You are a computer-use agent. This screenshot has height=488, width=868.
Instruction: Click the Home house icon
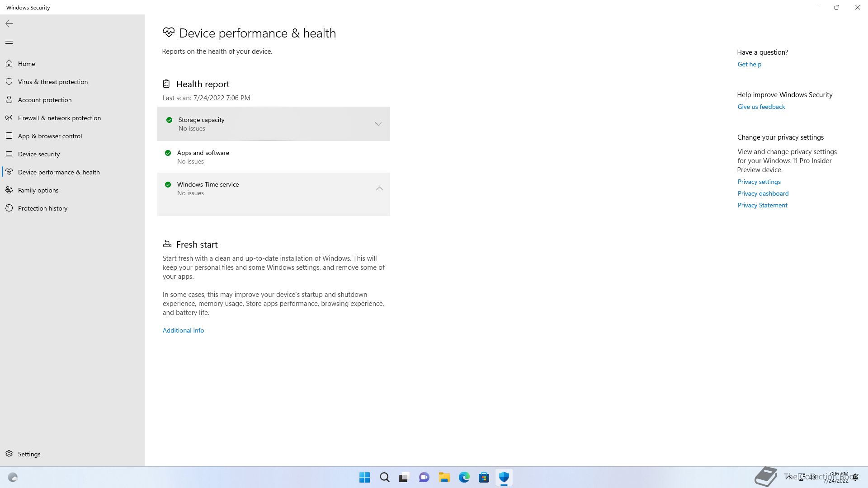[x=9, y=64]
